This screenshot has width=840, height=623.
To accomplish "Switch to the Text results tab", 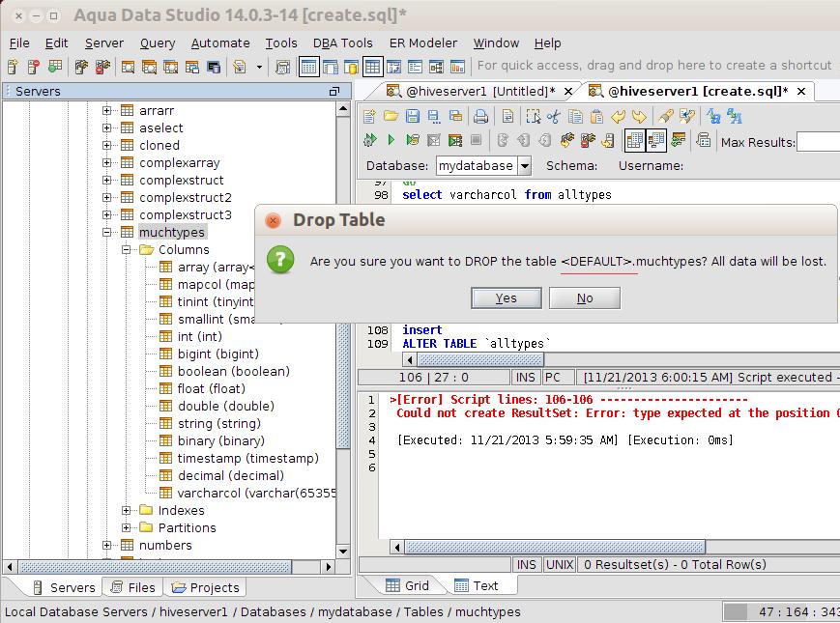I will (x=477, y=585).
